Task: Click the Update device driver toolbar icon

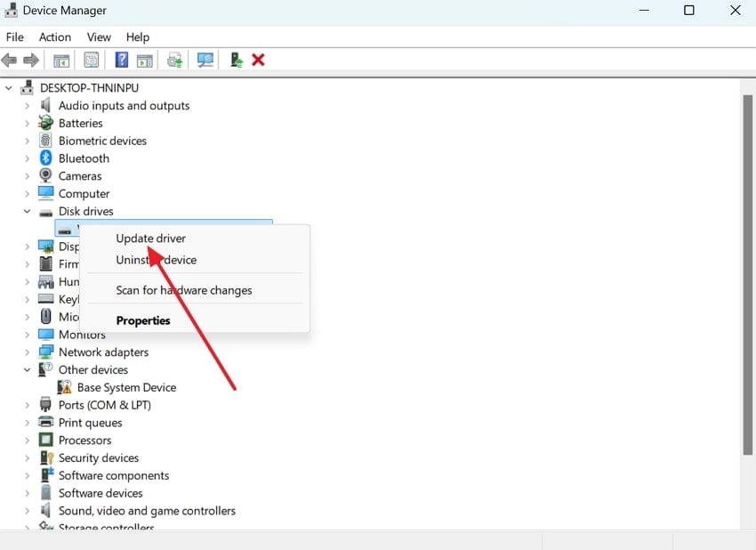Action: click(174, 61)
